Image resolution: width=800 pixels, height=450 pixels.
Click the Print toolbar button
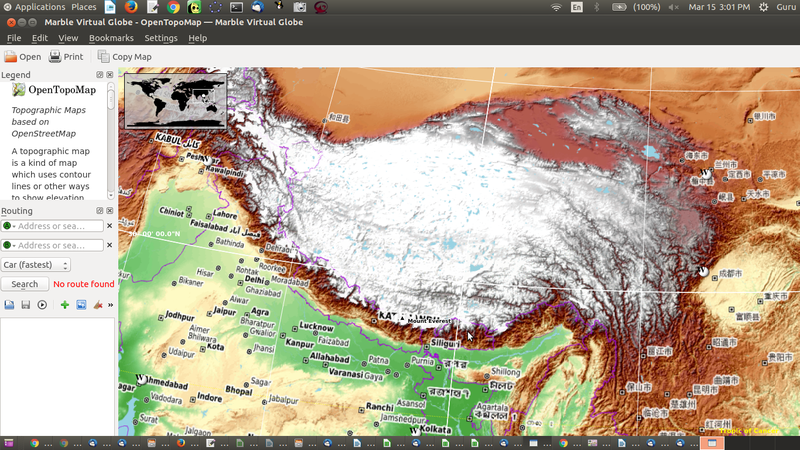[x=66, y=57]
